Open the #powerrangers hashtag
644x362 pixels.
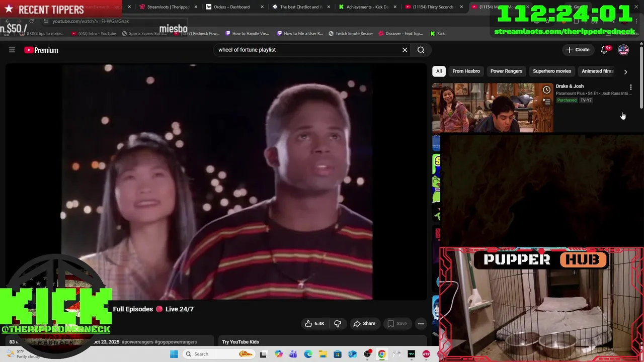coord(137,342)
